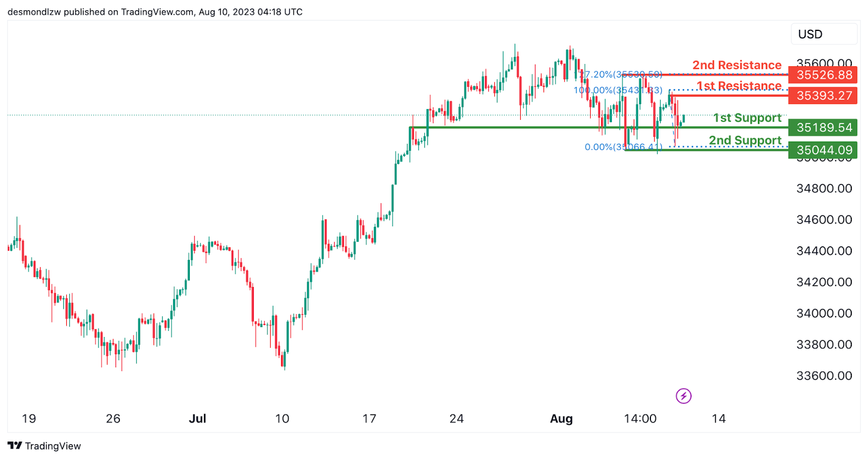Select the 14:00 time axis marker
The image size is (868, 459).
(x=640, y=418)
